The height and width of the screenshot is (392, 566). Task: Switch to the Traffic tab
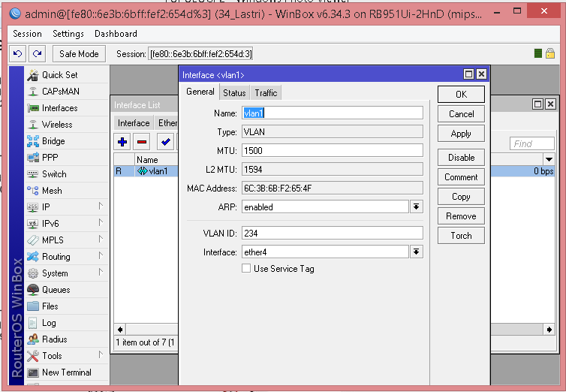266,93
